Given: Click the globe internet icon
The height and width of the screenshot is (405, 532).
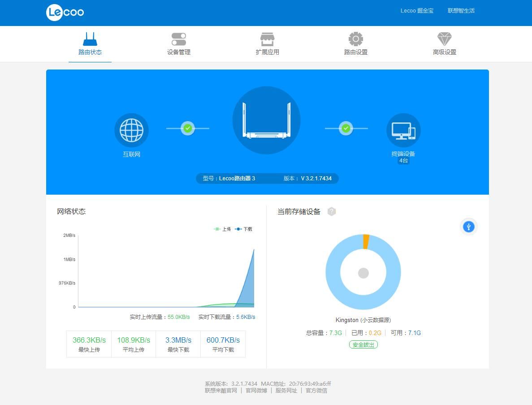Looking at the screenshot, I should pos(132,130).
